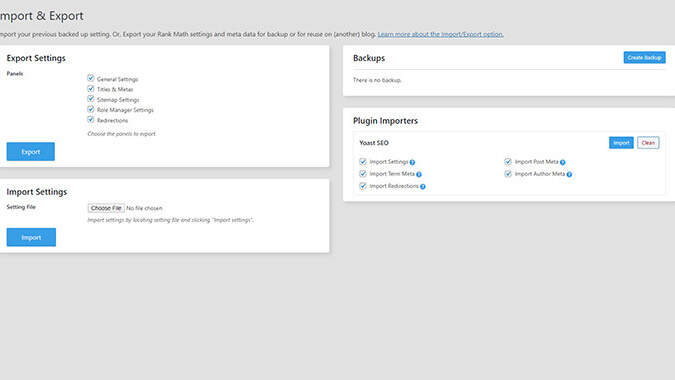675x380 pixels.
Task: Click 'Yoast SEO' importer heading
Action: tap(374, 143)
